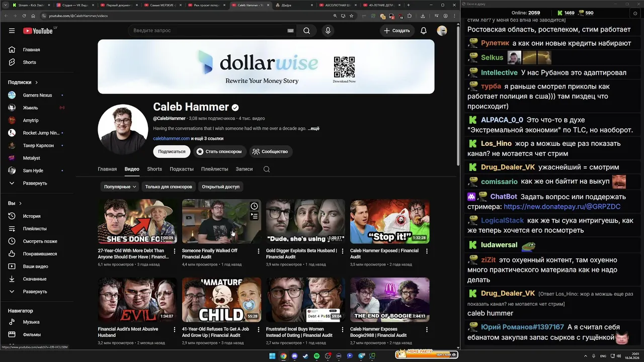Open calebhammer.com link

tap(171, 138)
